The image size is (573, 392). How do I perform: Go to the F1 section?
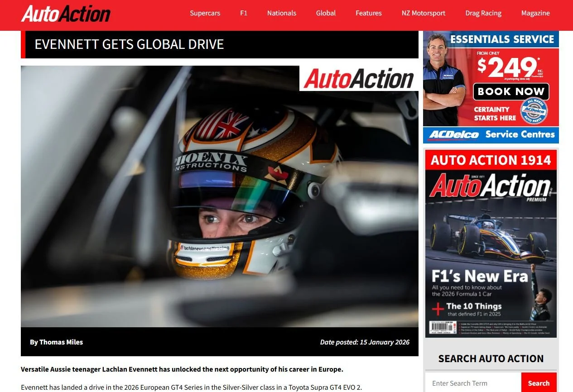pyautogui.click(x=244, y=13)
